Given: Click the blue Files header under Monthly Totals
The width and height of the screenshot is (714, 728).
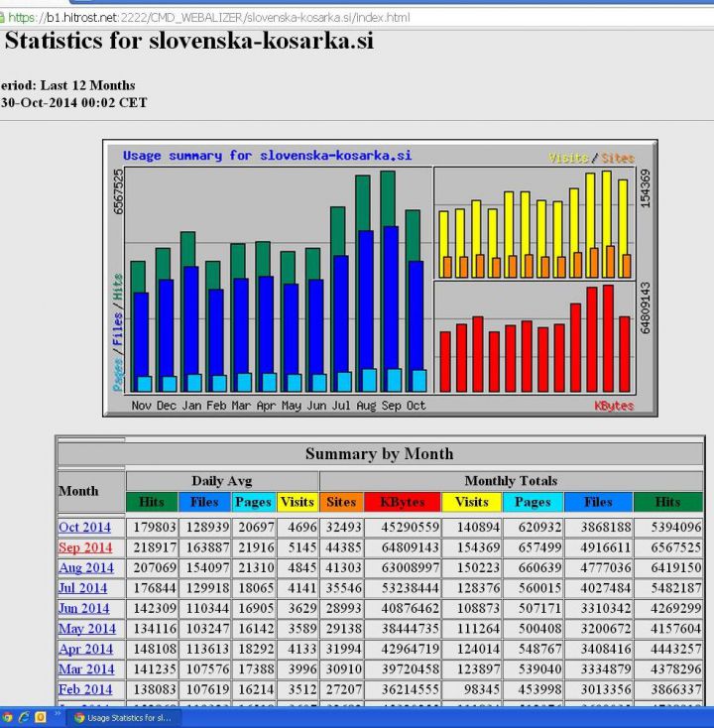Looking at the screenshot, I should pos(598,502).
